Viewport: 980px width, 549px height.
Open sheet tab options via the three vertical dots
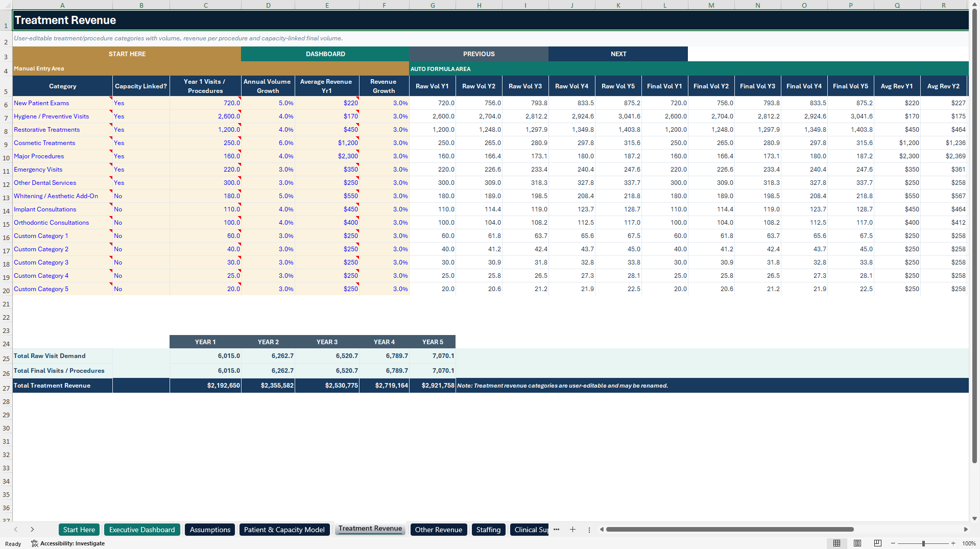(589, 530)
